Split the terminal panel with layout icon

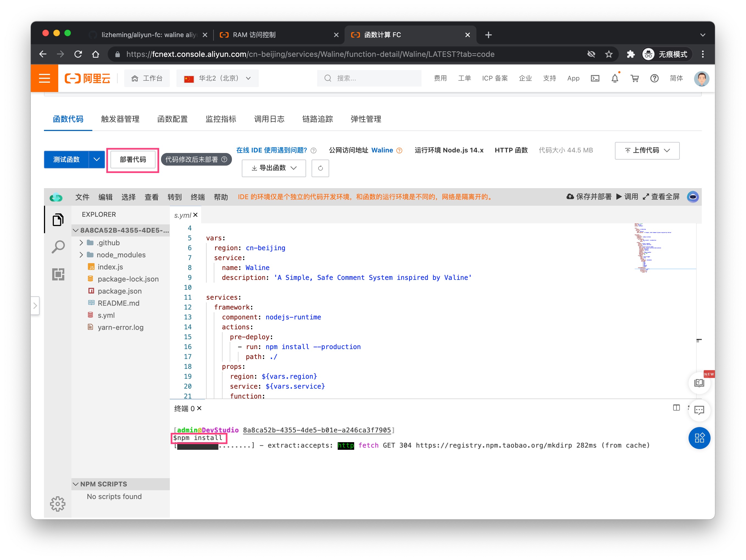tap(676, 408)
